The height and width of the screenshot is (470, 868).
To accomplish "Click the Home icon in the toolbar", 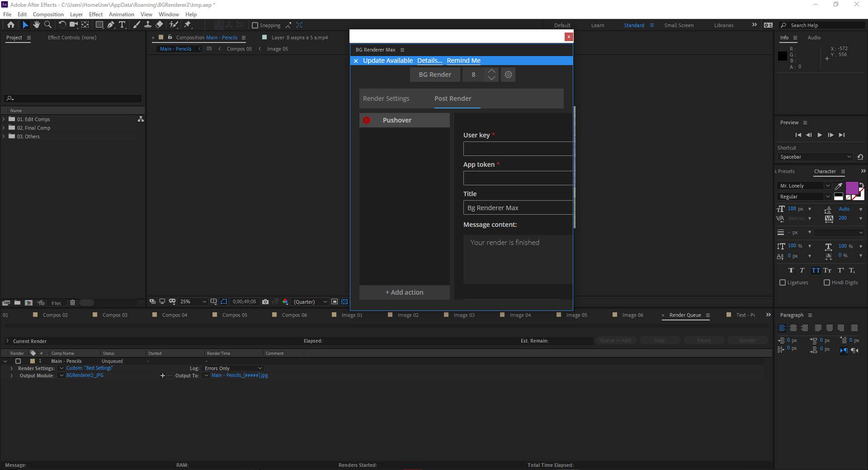I will [11, 25].
